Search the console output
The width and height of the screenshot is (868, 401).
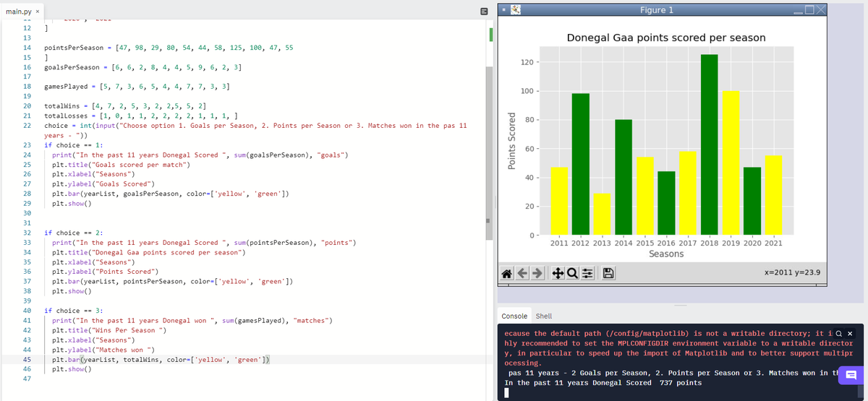[x=839, y=333]
